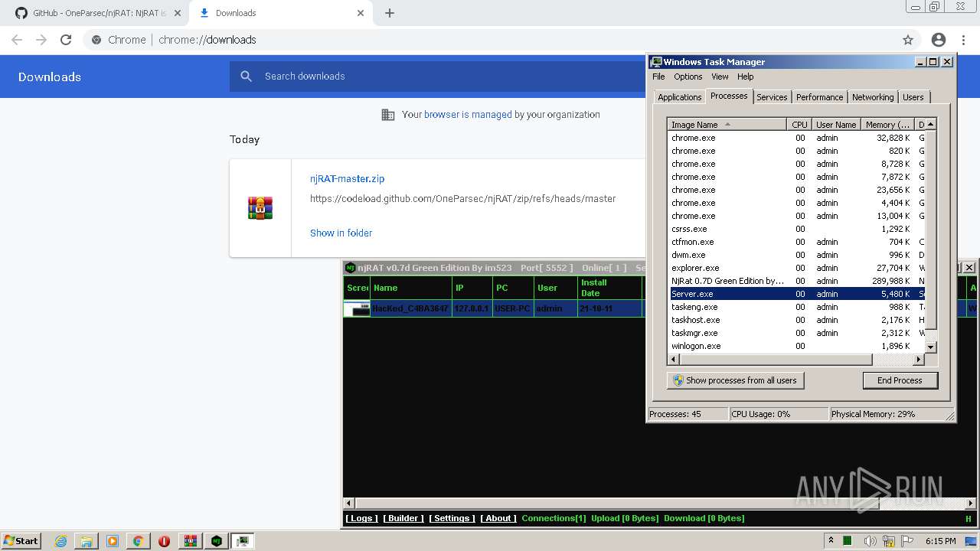Sort processes by CPU column
This screenshot has height=551, width=980.
click(799, 125)
